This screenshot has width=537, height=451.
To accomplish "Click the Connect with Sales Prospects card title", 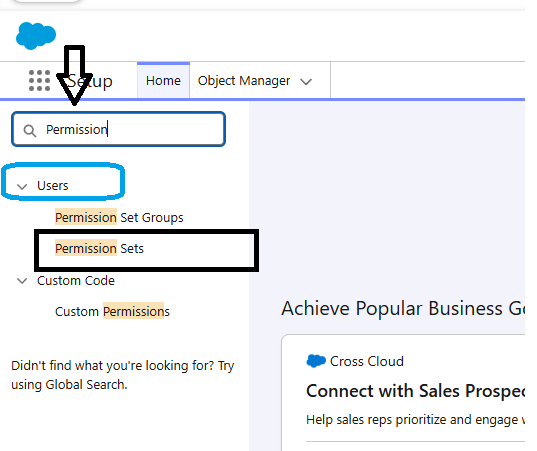I will [x=415, y=391].
